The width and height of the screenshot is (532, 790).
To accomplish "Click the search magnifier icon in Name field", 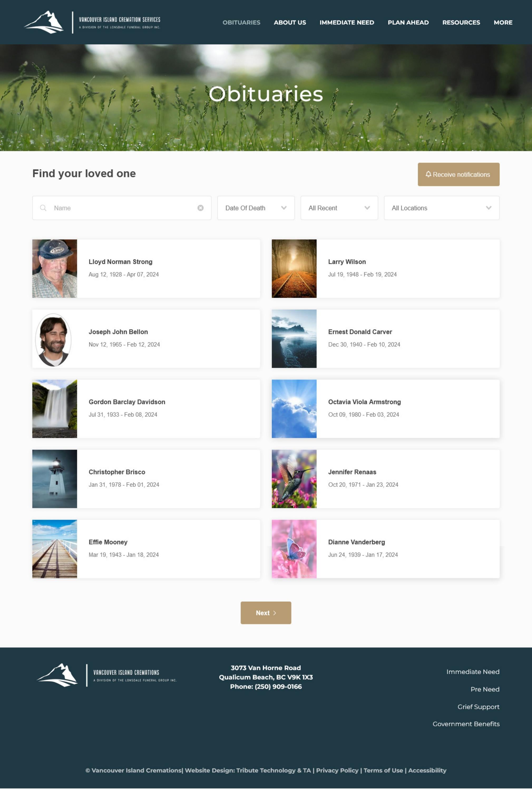I will [x=43, y=208].
